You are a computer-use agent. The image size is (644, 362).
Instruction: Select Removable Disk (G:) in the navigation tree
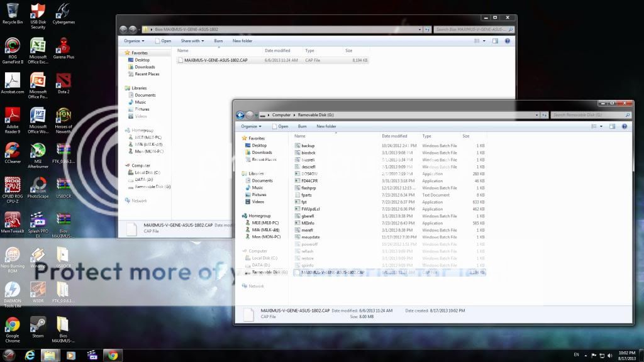269,272
